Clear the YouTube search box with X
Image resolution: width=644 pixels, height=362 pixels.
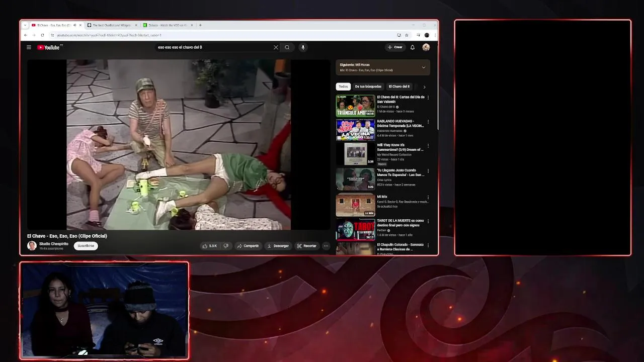click(276, 47)
